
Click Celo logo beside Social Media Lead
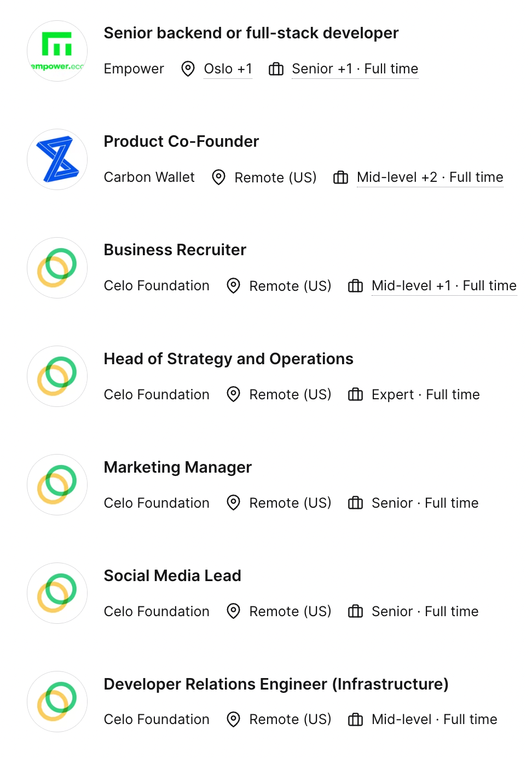click(57, 593)
